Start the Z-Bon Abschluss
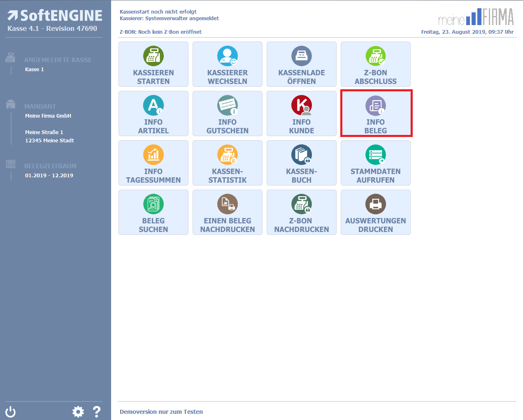523x420 pixels. [x=375, y=64]
